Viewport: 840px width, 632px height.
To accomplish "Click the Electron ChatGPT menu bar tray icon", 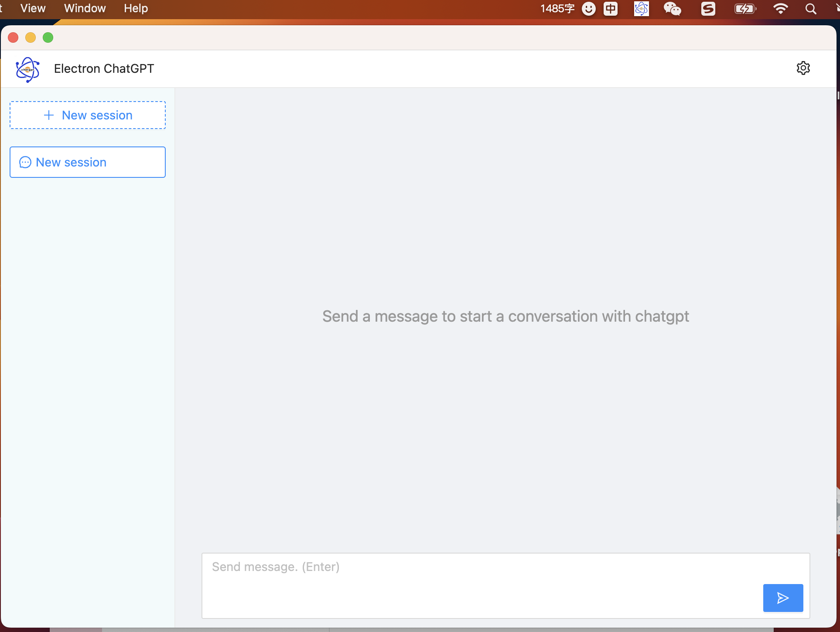I will tap(641, 9).
